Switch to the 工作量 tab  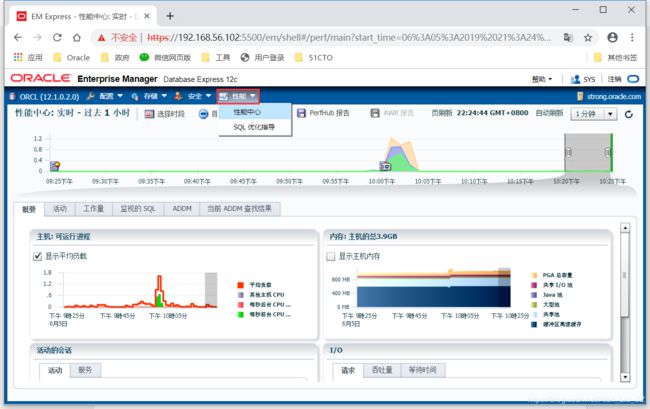(x=94, y=208)
